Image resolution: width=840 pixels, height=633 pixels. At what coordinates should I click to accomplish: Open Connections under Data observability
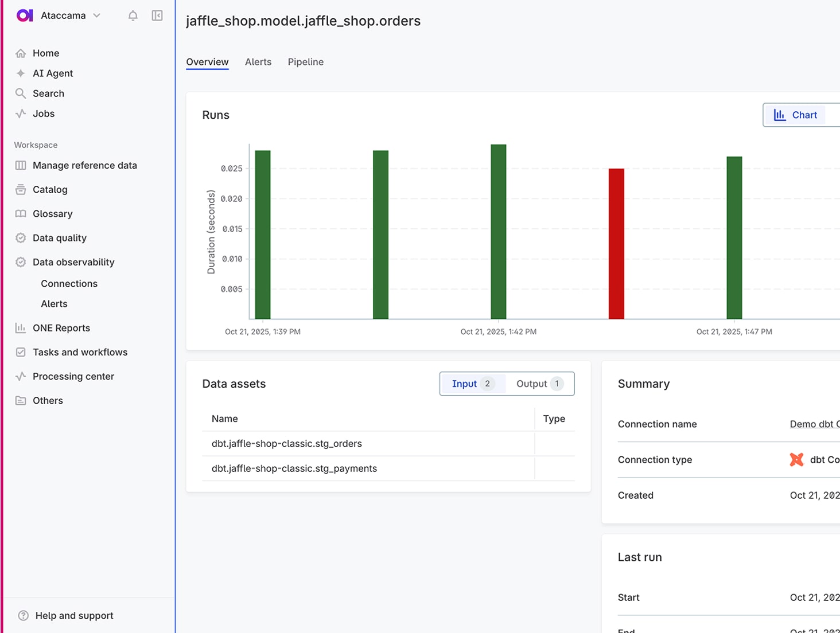tap(69, 283)
